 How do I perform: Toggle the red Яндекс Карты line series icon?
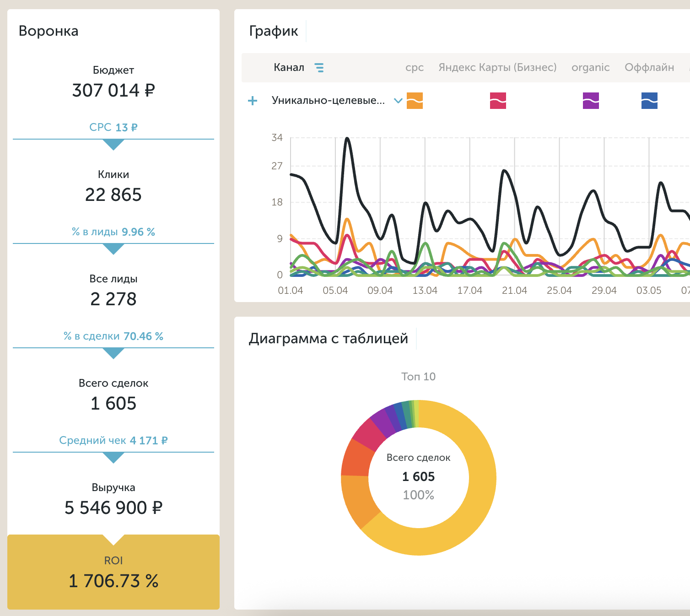tap(498, 101)
